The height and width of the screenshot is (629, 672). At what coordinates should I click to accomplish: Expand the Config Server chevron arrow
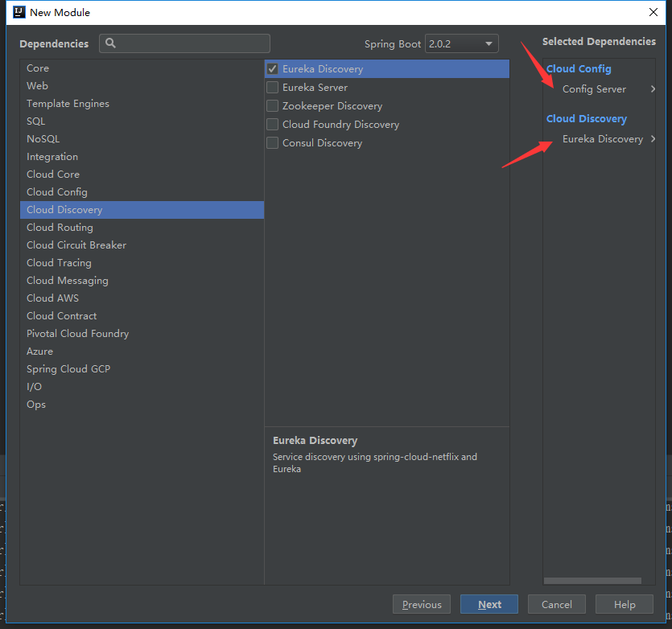653,88
